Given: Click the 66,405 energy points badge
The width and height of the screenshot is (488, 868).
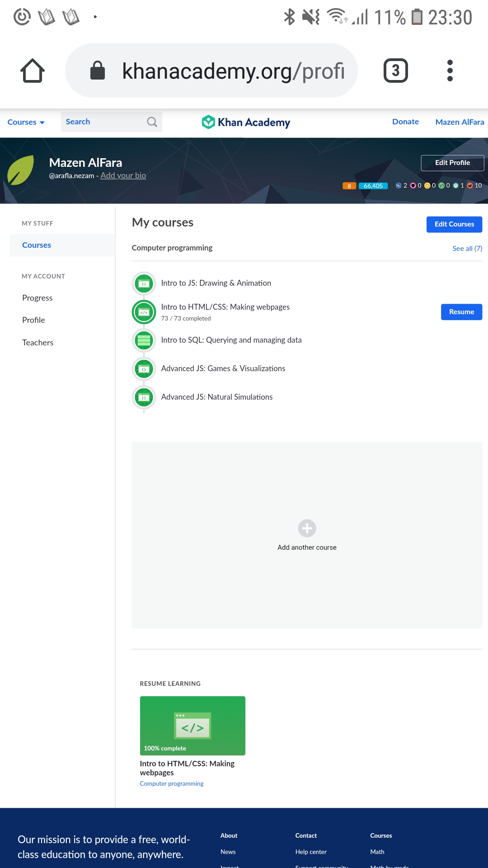Looking at the screenshot, I should pyautogui.click(x=373, y=186).
